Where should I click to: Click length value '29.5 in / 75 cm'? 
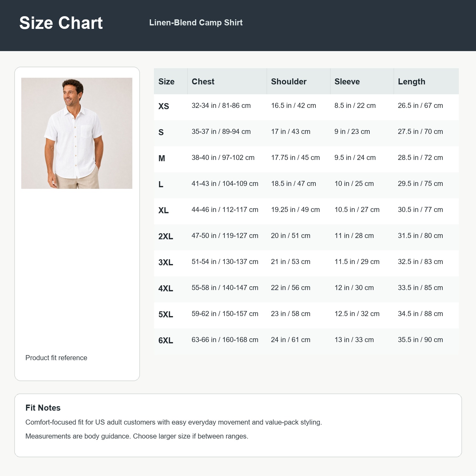point(420,184)
